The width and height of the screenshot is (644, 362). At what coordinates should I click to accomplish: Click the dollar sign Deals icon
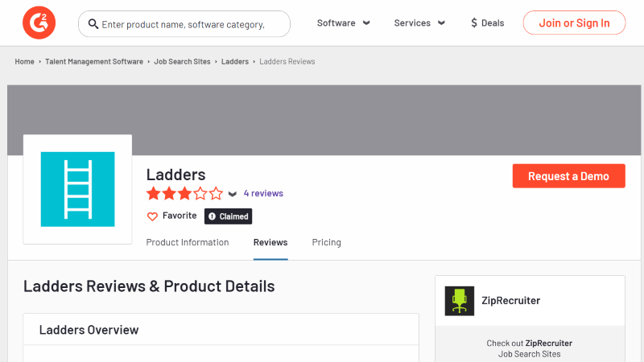pyautogui.click(x=474, y=23)
